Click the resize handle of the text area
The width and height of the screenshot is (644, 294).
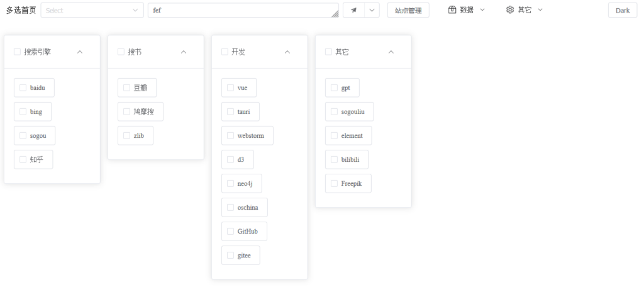335,14
